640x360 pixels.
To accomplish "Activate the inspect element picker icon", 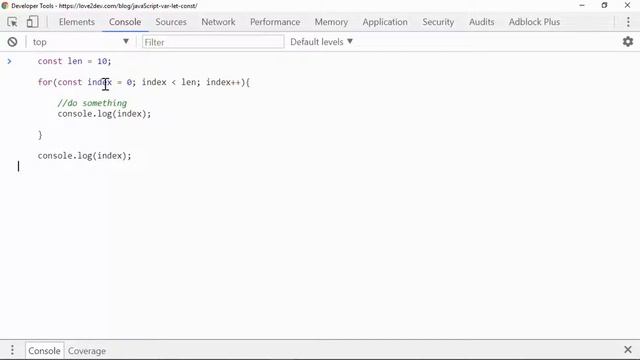I will click(12, 22).
